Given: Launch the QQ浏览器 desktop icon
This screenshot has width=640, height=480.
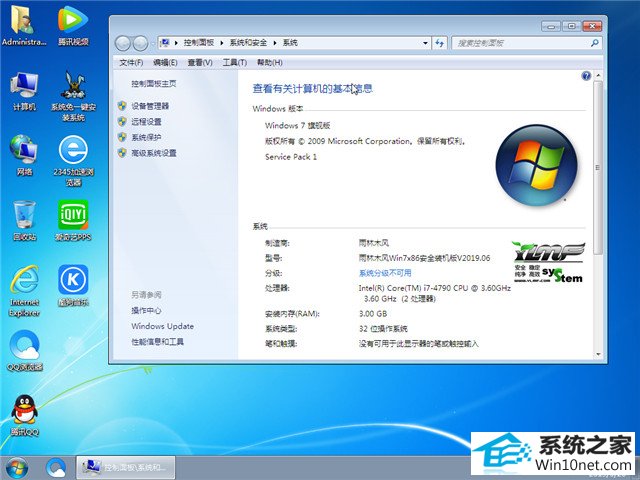Looking at the screenshot, I should tap(24, 351).
